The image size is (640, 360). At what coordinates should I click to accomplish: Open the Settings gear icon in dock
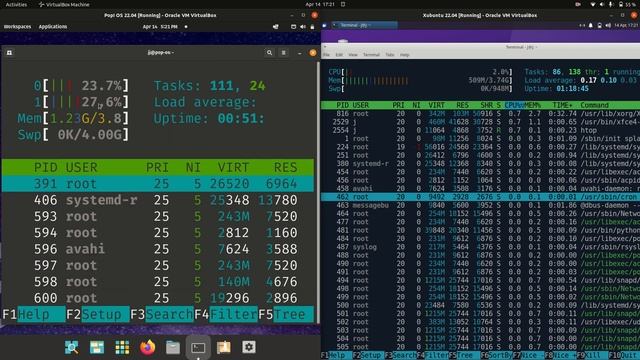[x=249, y=347]
